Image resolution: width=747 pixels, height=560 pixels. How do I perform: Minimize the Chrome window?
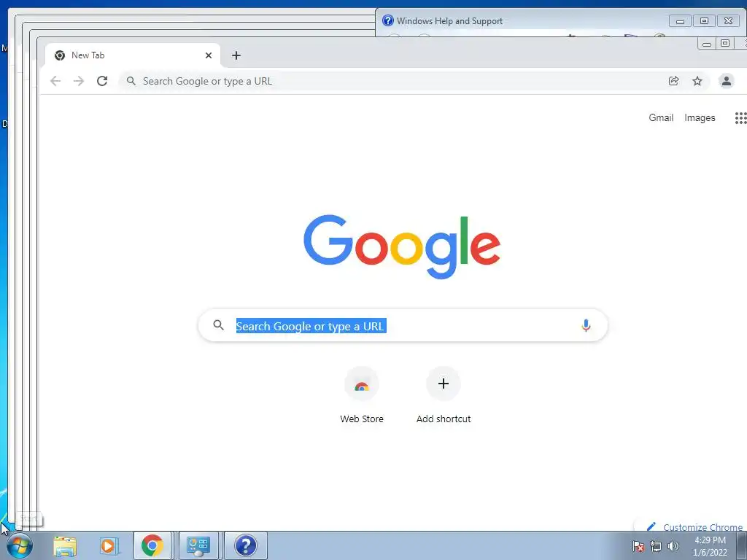[707, 44]
